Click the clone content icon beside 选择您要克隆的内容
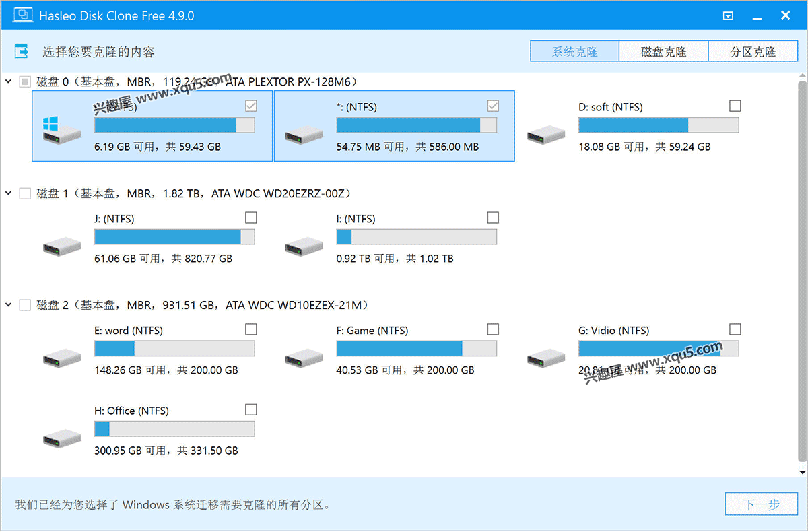The image size is (808, 532). click(x=22, y=51)
